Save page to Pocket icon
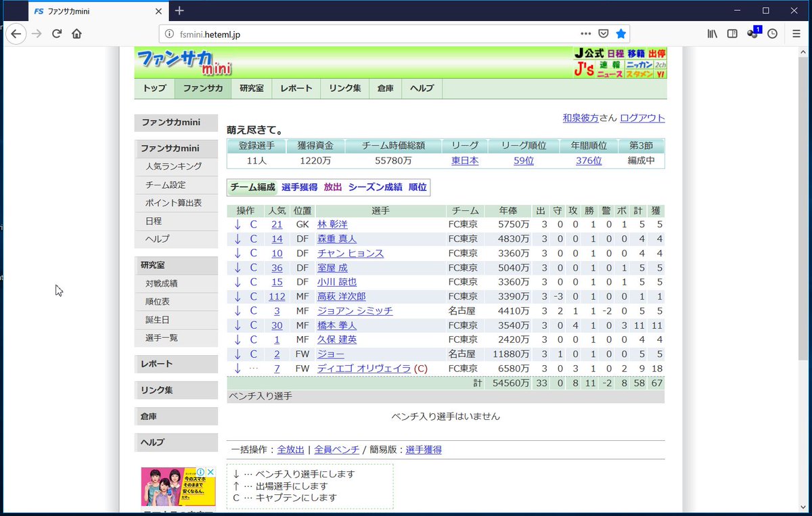The image size is (812, 516). pyautogui.click(x=603, y=34)
